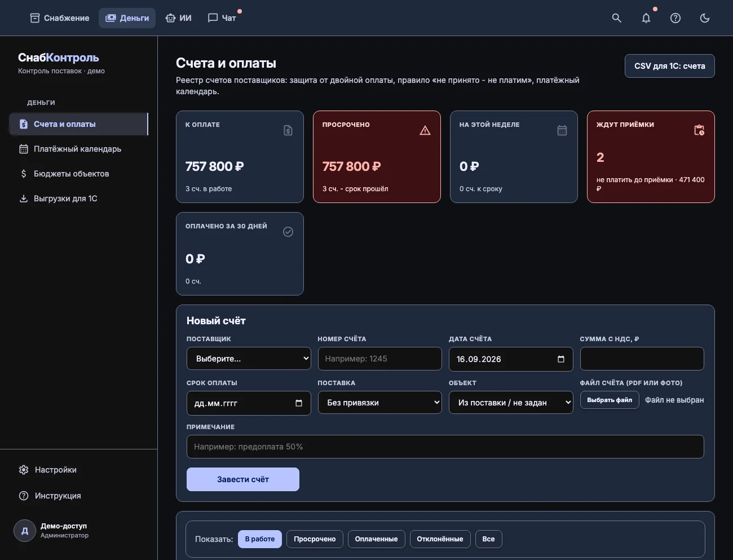The width and height of the screenshot is (733, 560).
Task: Open the search magnifier icon
Action: pos(617,18)
